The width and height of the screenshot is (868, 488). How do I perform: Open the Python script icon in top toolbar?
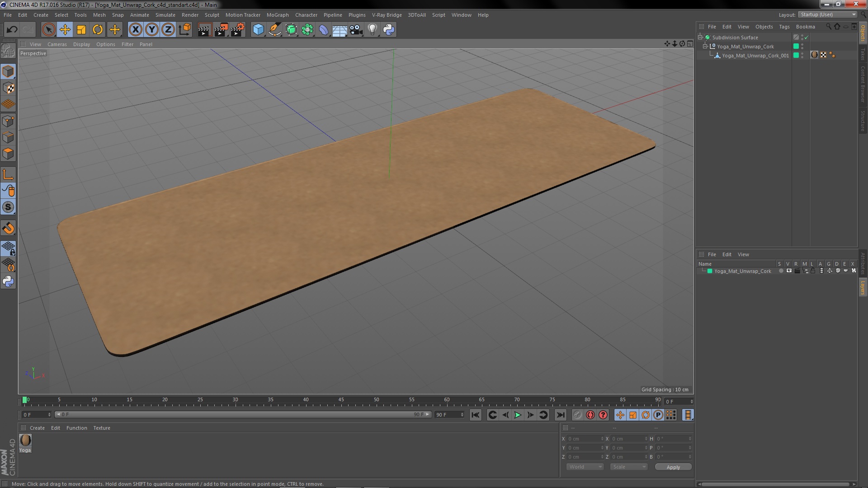coord(389,30)
